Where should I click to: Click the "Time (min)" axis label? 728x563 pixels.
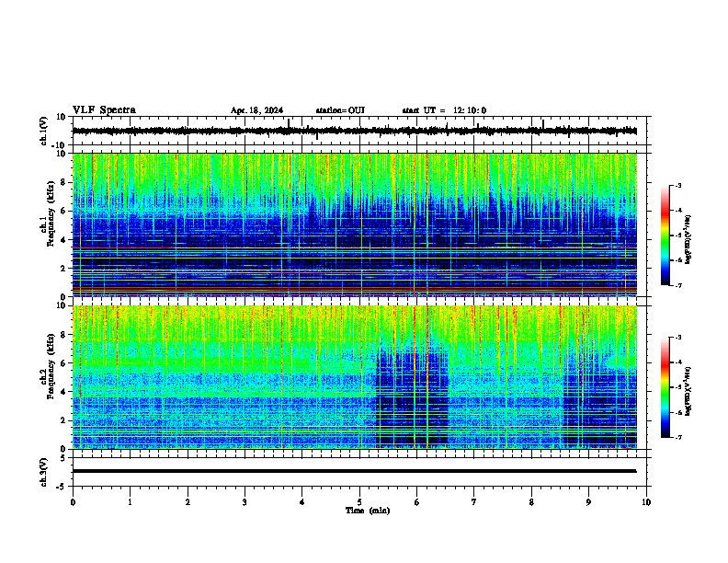click(368, 511)
